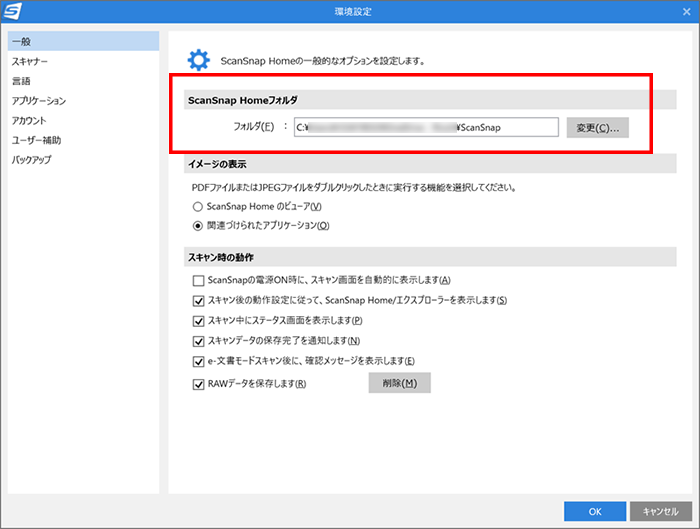
Task: Click the PDF/JPEG double-click description text
Action: click(x=354, y=187)
